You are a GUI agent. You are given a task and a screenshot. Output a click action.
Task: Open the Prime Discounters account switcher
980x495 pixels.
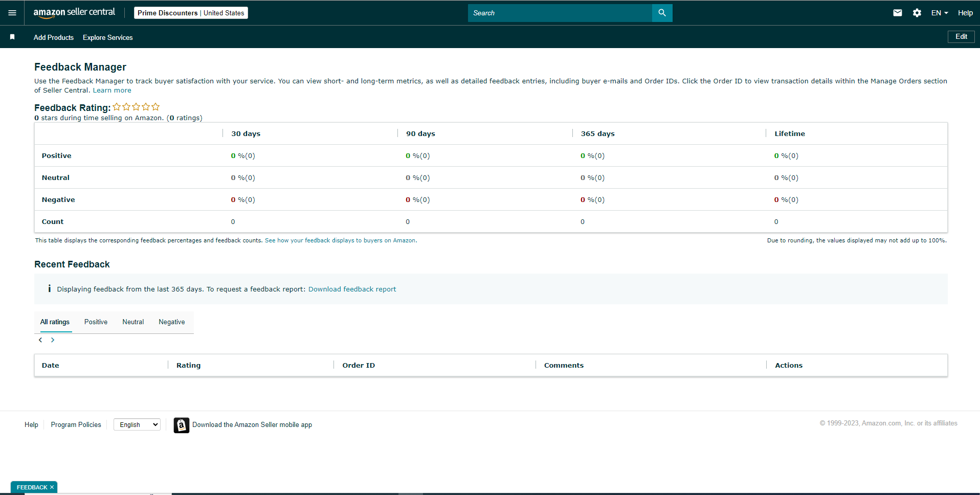pos(191,13)
